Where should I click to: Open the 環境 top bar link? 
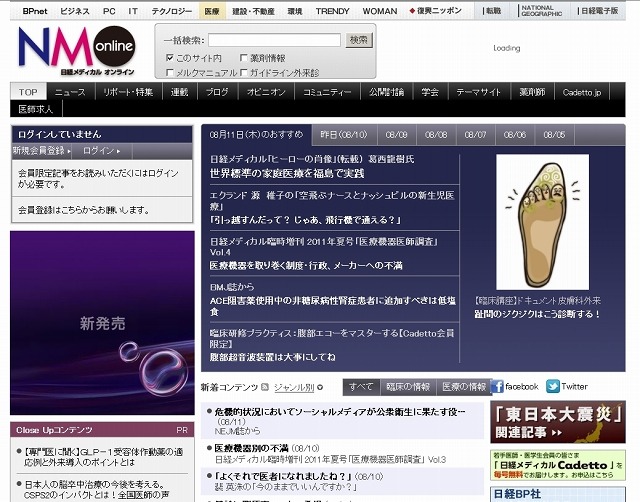[295, 11]
